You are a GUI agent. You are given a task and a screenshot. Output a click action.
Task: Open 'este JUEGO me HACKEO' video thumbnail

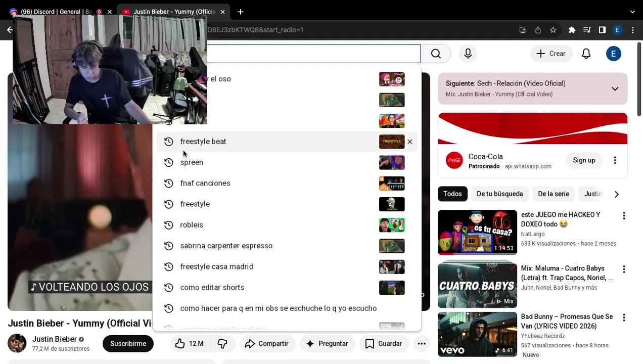click(x=477, y=233)
